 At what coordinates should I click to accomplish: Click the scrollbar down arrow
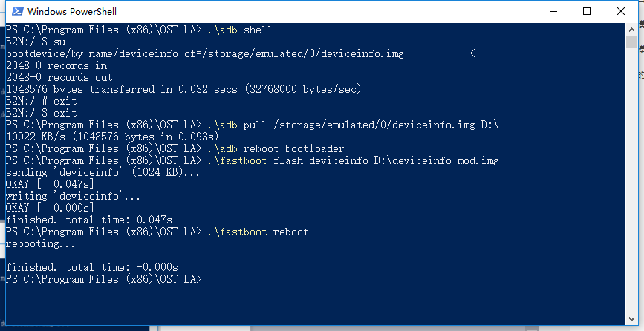click(631, 319)
